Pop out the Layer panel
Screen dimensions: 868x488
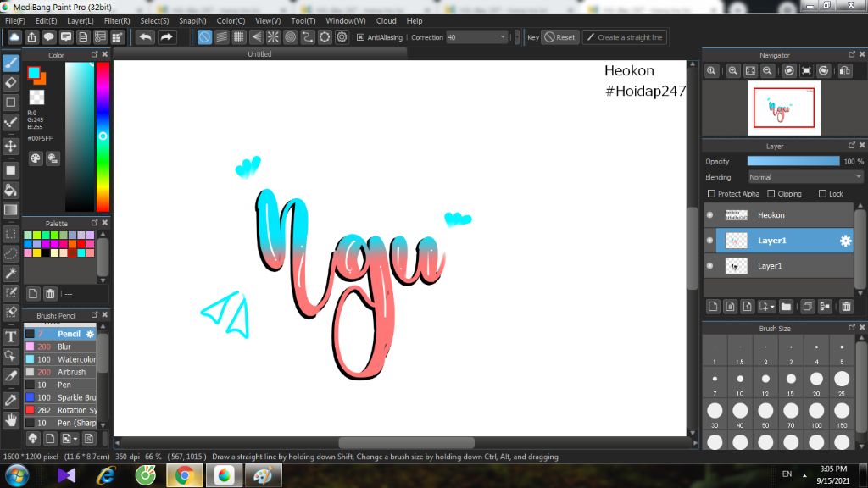click(851, 145)
